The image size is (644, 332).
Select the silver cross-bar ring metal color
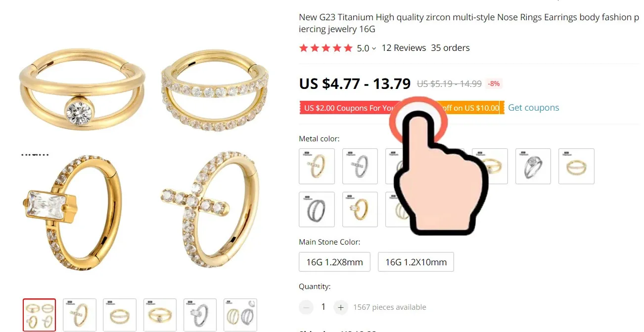coord(360,166)
